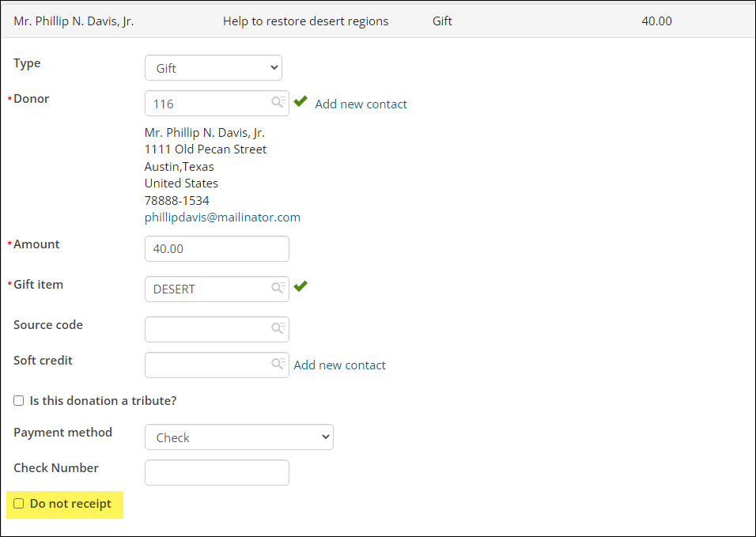Click the postal code 78888-1534

click(x=177, y=201)
